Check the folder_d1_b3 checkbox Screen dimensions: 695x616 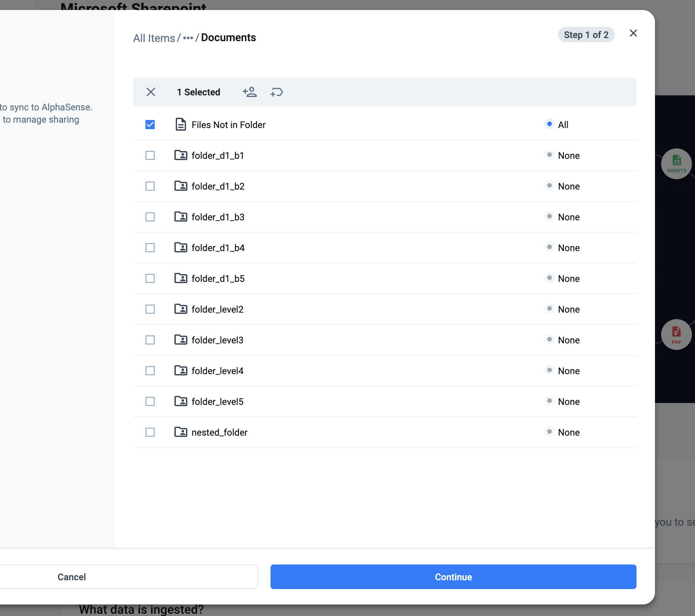pos(150,217)
